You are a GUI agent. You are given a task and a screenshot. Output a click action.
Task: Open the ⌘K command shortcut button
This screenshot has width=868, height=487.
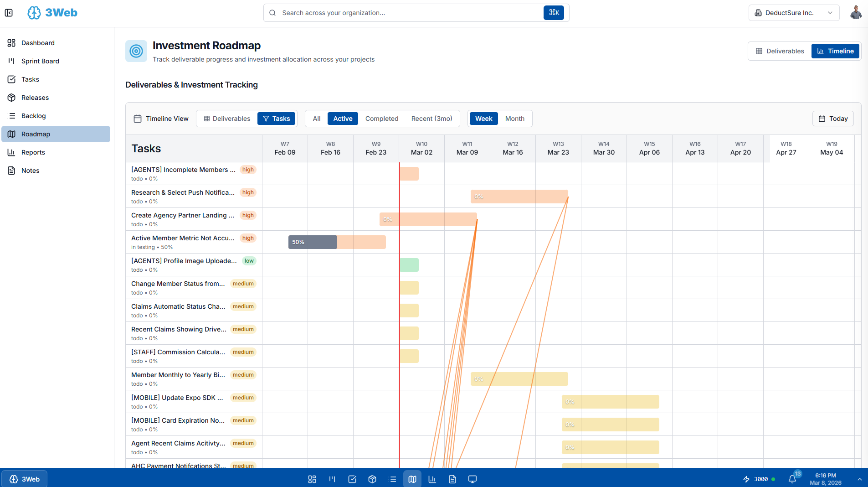pos(554,13)
